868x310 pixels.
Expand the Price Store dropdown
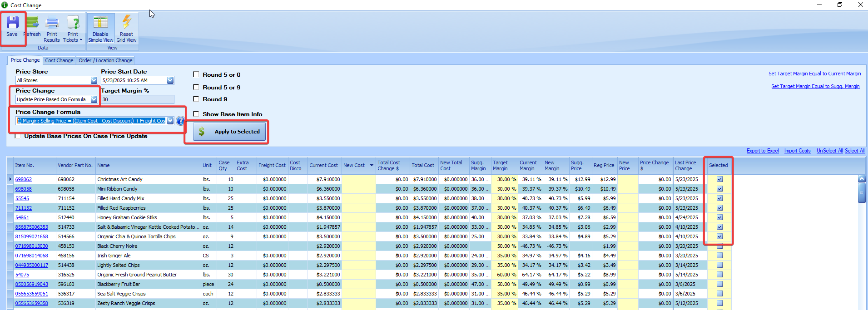click(94, 80)
